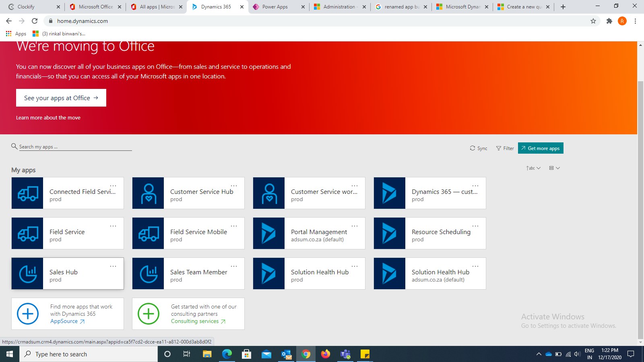Open the AppSource link
Screen dimensions: 644x362
pos(67,321)
